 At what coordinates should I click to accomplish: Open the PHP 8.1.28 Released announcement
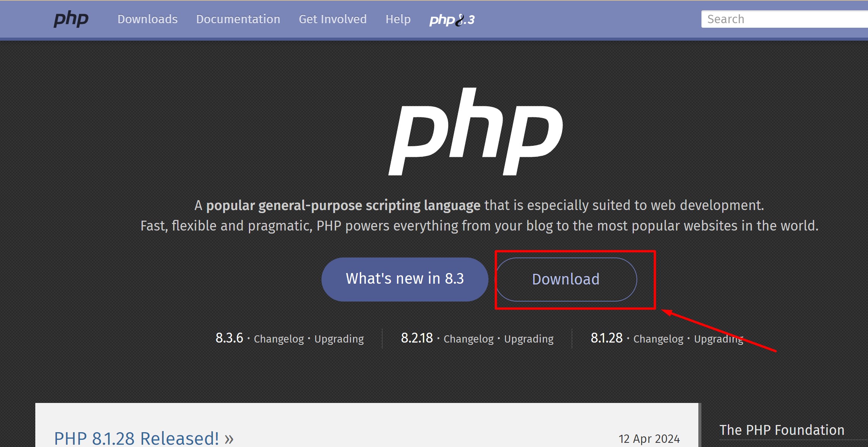point(137,438)
